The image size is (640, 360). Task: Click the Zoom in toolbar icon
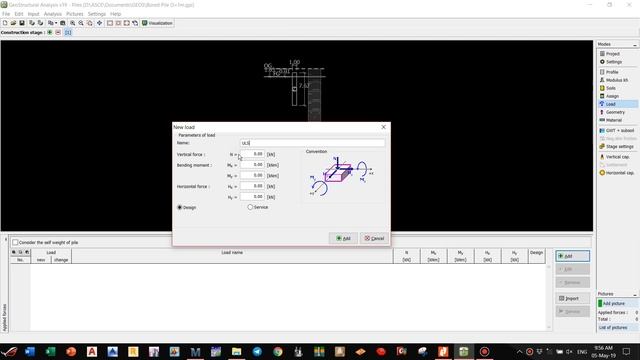73,23
